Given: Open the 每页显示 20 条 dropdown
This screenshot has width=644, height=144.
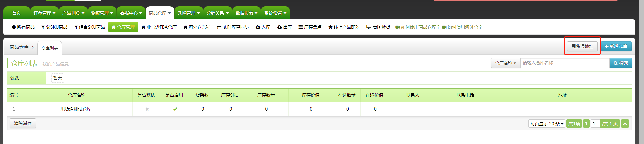Looking at the screenshot, I should (x=547, y=124).
